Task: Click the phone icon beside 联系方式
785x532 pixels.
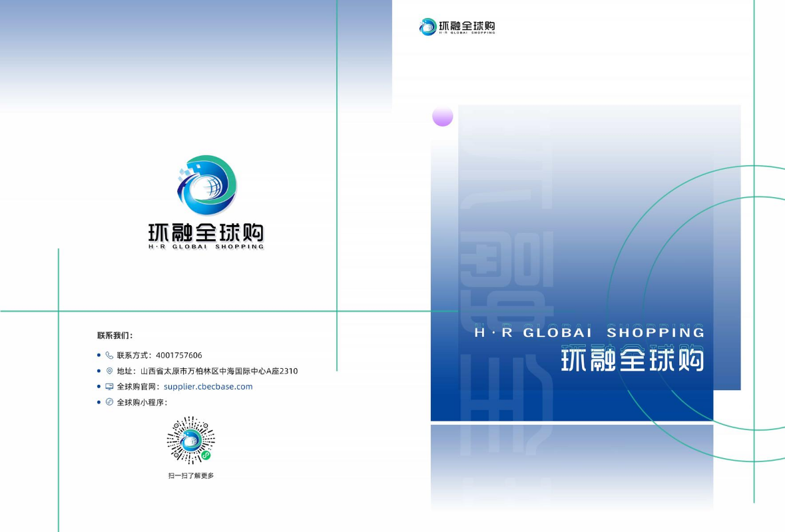Action: click(109, 356)
